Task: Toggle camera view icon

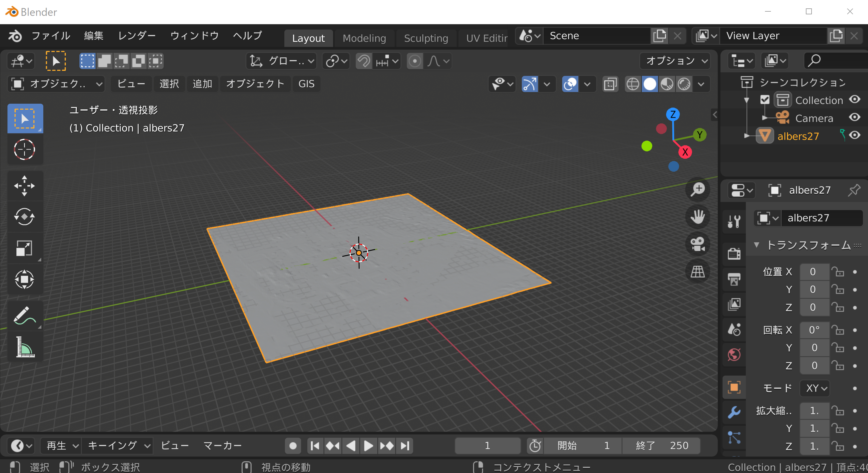Action: [x=697, y=244]
